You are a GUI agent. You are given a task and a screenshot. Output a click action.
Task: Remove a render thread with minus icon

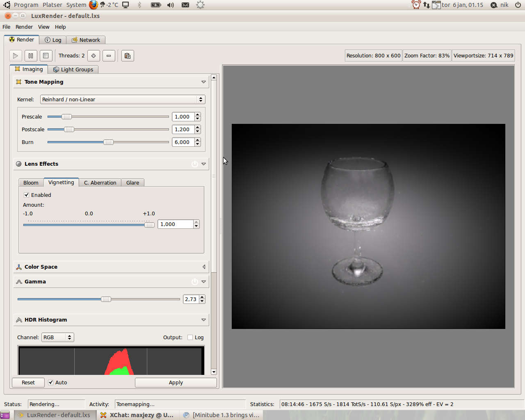click(109, 56)
